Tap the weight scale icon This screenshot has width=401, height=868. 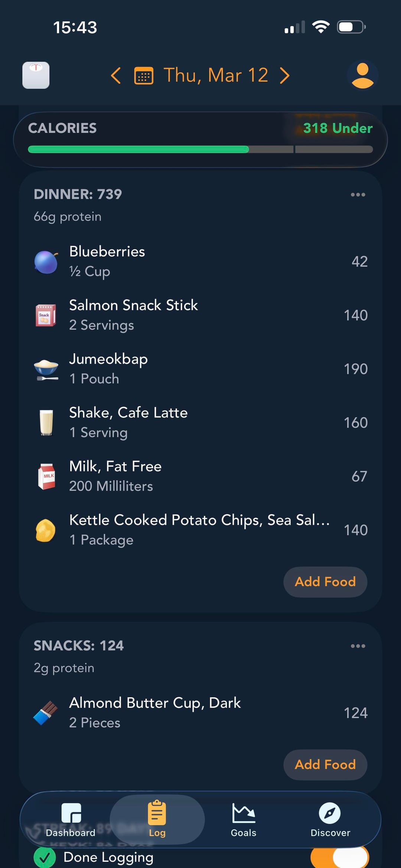click(x=36, y=75)
